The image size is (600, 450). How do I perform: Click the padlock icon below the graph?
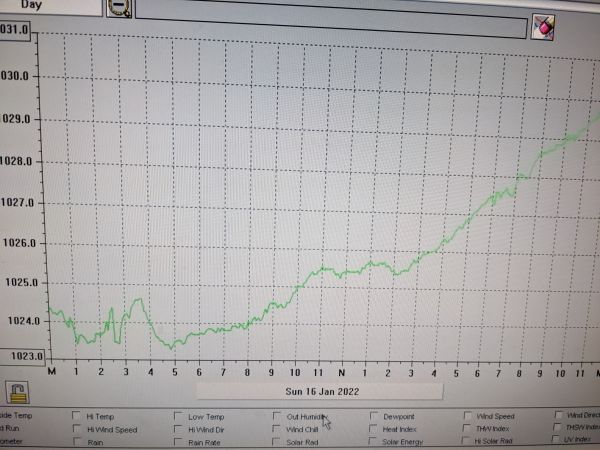coord(17,390)
